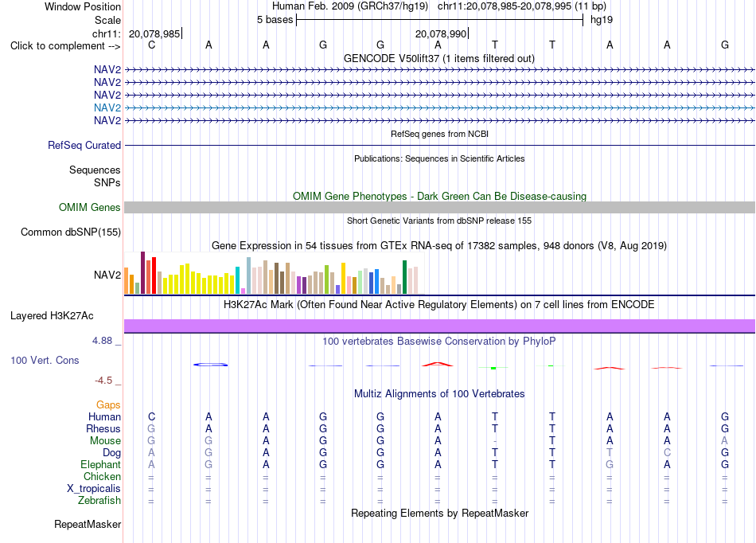Click '100 vertebrates Basewise Conservation by PhyloP' title

coord(439,342)
